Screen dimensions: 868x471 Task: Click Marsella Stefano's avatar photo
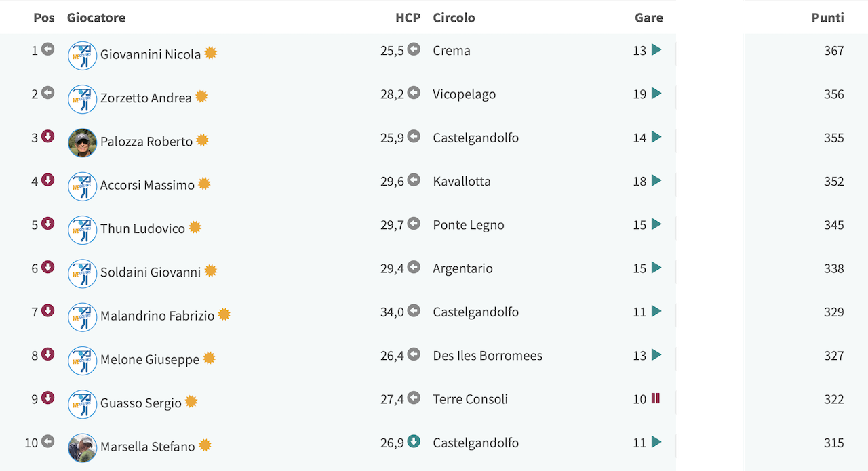pyautogui.click(x=83, y=448)
